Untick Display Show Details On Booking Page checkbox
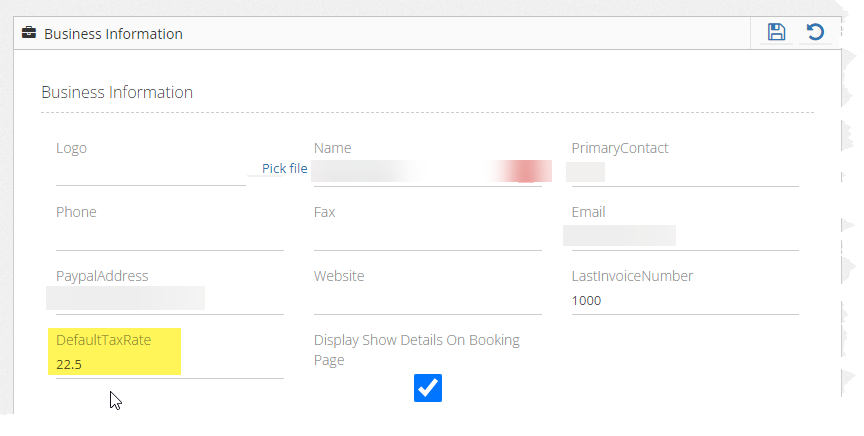 click(428, 388)
